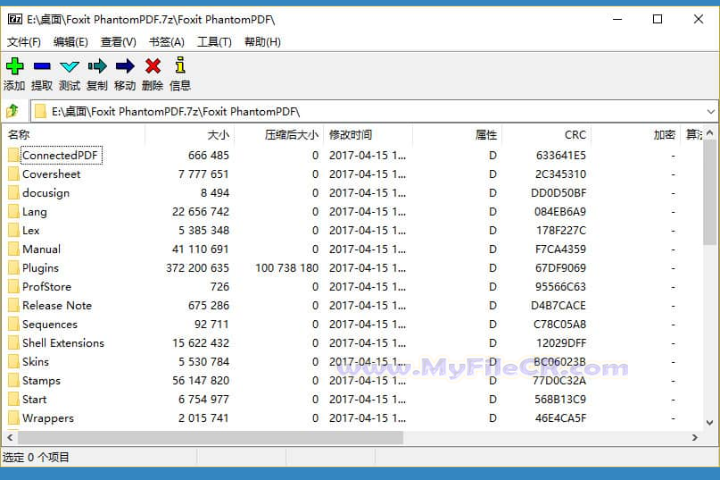The height and width of the screenshot is (480, 720).
Task: Sort by Packed Size (压缩后大小) column
Action: point(279,135)
